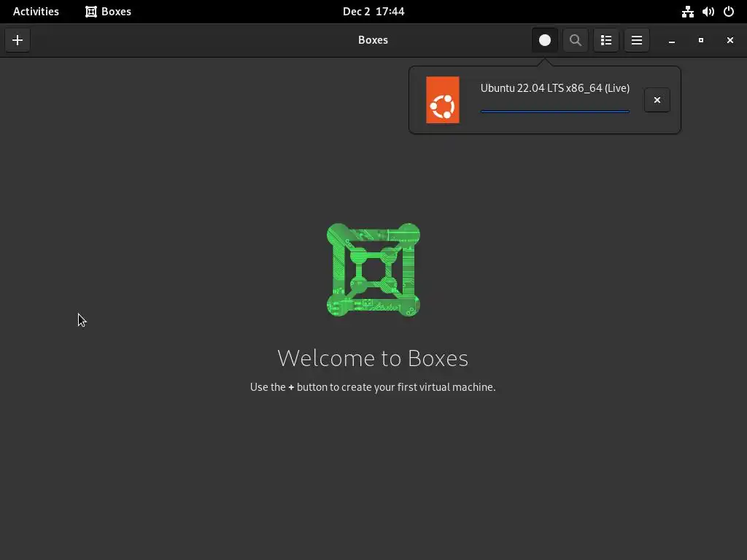This screenshot has height=560, width=747.
Task: Click Ubuntu 22.04 LTS x86_64 (Live) label
Action: point(555,88)
